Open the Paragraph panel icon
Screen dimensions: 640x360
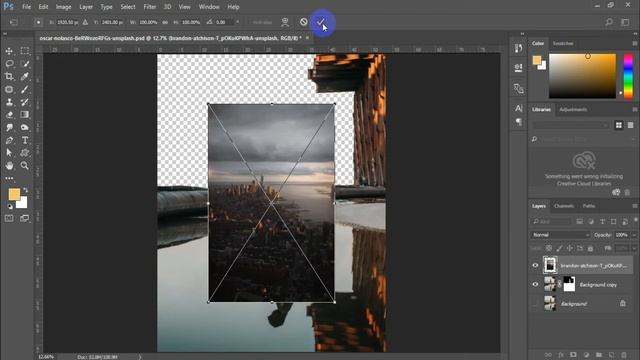(x=518, y=122)
